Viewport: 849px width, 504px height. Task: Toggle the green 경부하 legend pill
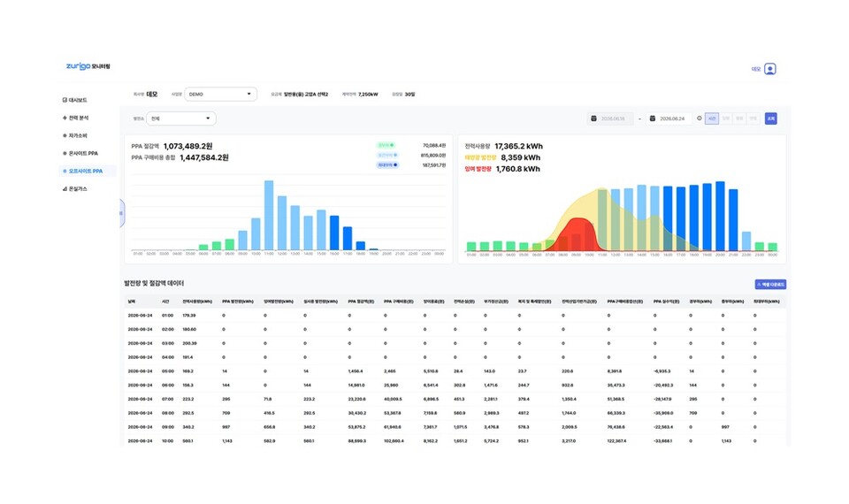386,145
